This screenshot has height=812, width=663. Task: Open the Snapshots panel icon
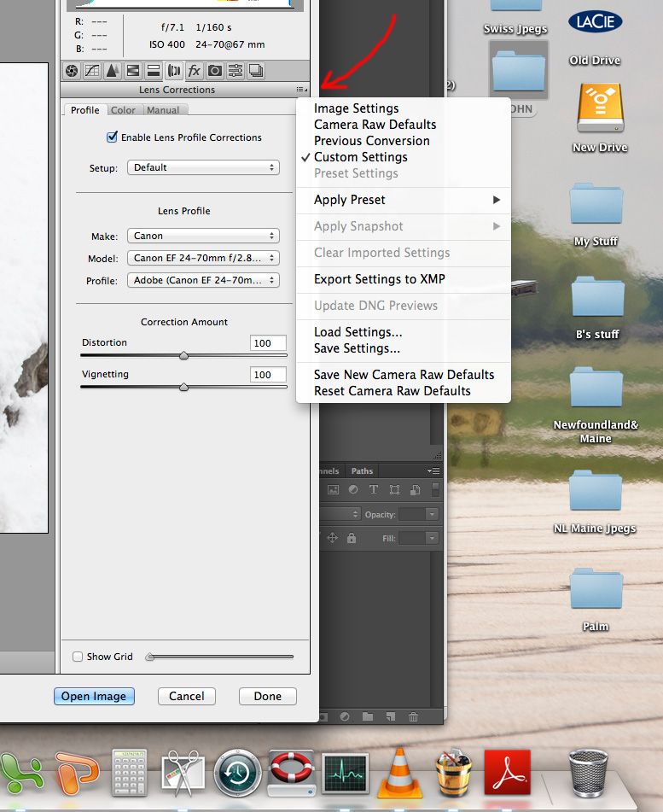click(x=256, y=71)
